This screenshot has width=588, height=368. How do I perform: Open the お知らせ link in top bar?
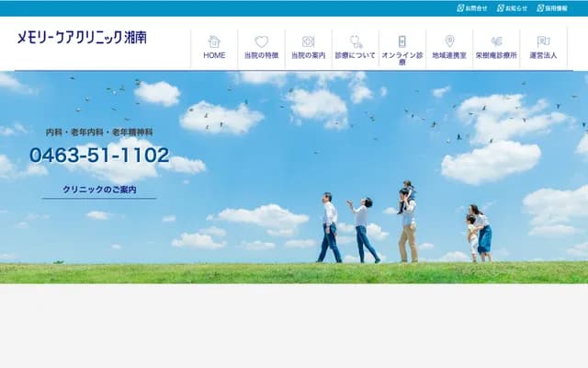click(x=512, y=8)
